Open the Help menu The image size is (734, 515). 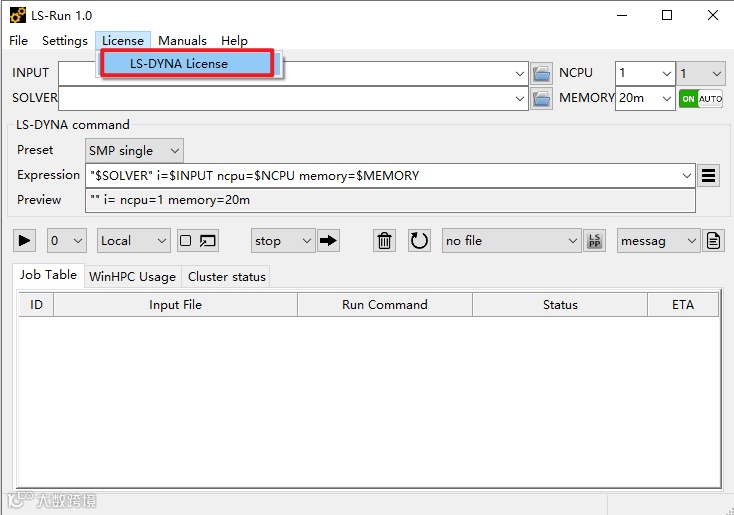[234, 41]
